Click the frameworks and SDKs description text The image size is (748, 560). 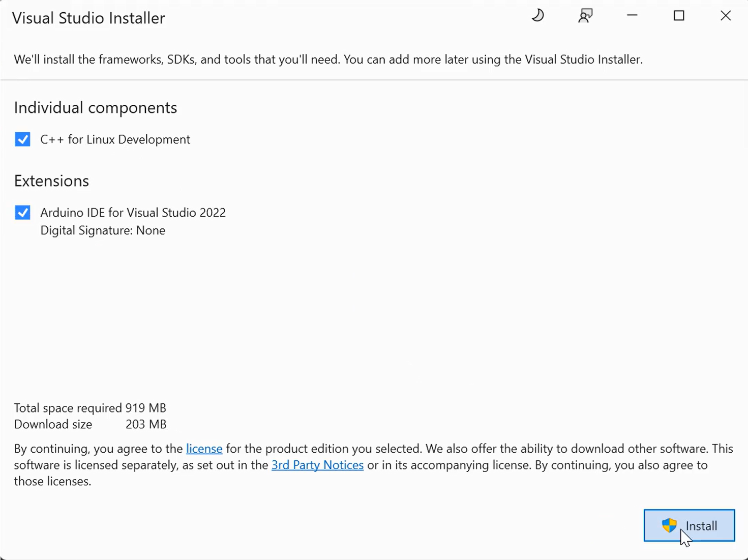coord(328,60)
